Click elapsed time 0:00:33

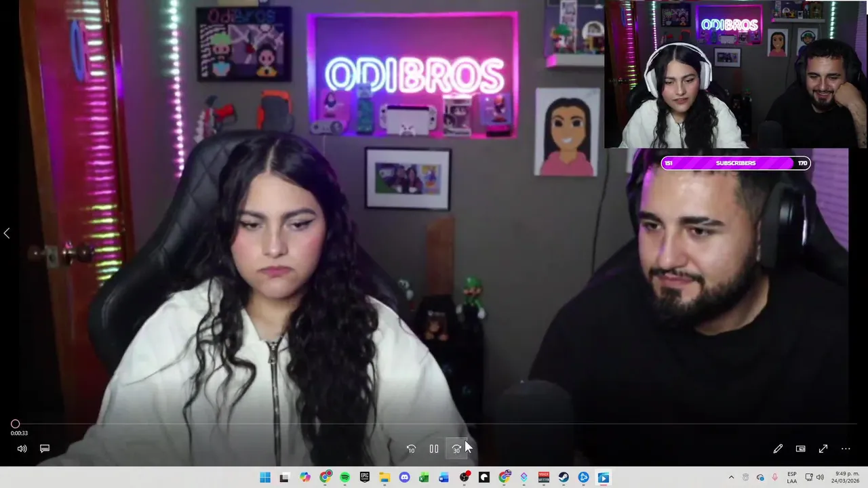coord(19,433)
